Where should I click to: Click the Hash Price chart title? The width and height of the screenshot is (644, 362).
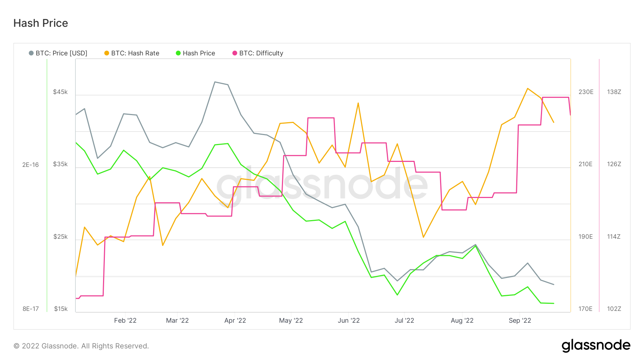point(41,23)
